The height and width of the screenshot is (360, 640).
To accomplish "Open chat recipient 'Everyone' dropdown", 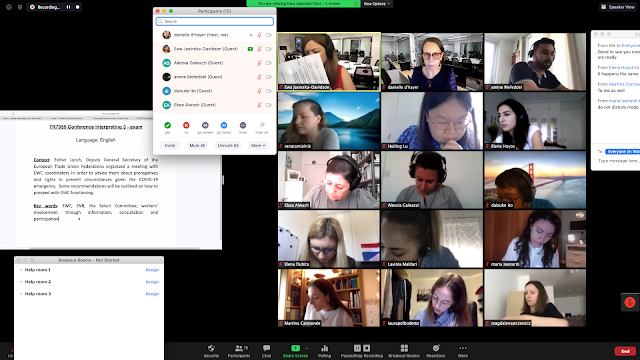I will [x=622, y=151].
